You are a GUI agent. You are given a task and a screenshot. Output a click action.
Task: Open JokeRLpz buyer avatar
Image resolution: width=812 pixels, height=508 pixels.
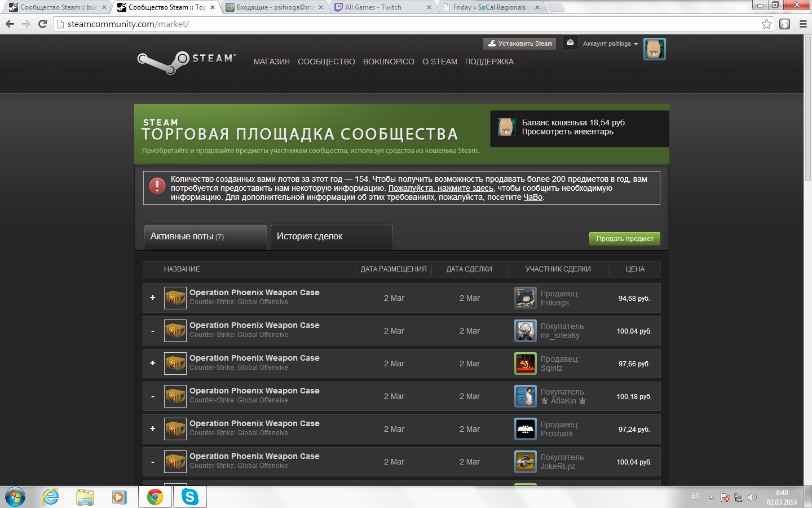tap(526, 462)
